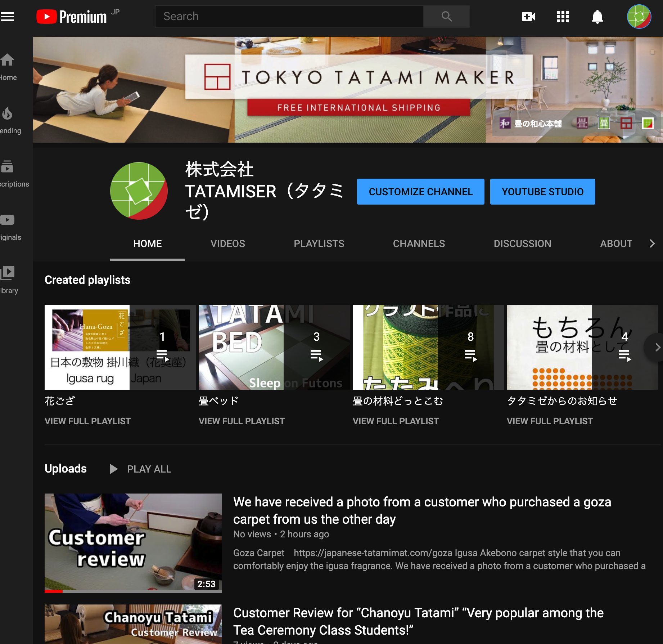Click the CUSTOMIZE CHANNEL button

(421, 192)
